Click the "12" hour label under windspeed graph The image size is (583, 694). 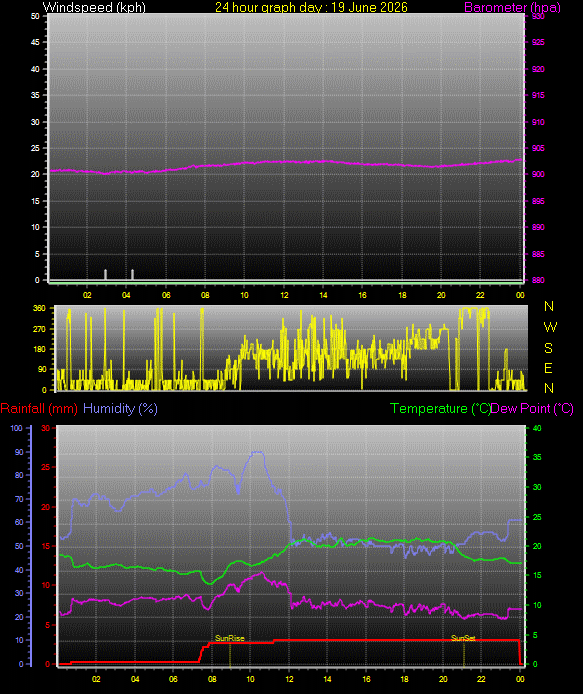point(284,295)
